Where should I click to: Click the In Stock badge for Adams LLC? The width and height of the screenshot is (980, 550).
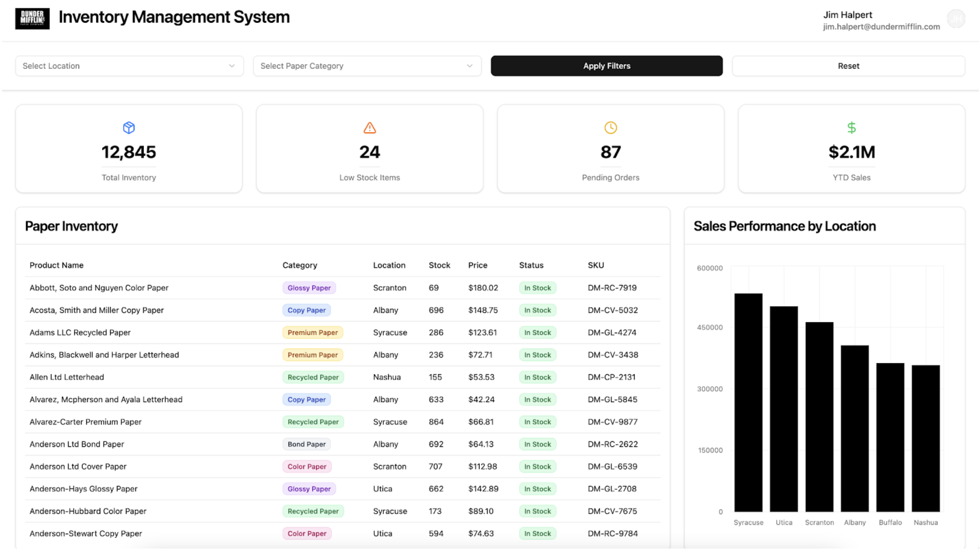538,332
